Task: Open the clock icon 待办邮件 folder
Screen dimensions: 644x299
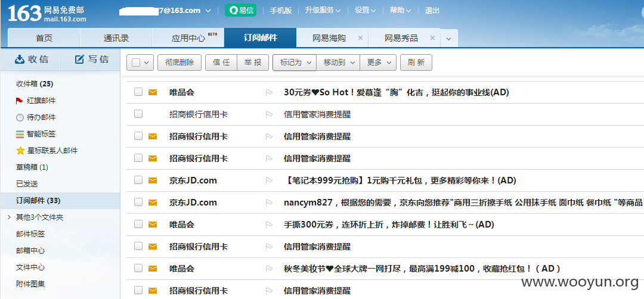Action: coord(20,117)
